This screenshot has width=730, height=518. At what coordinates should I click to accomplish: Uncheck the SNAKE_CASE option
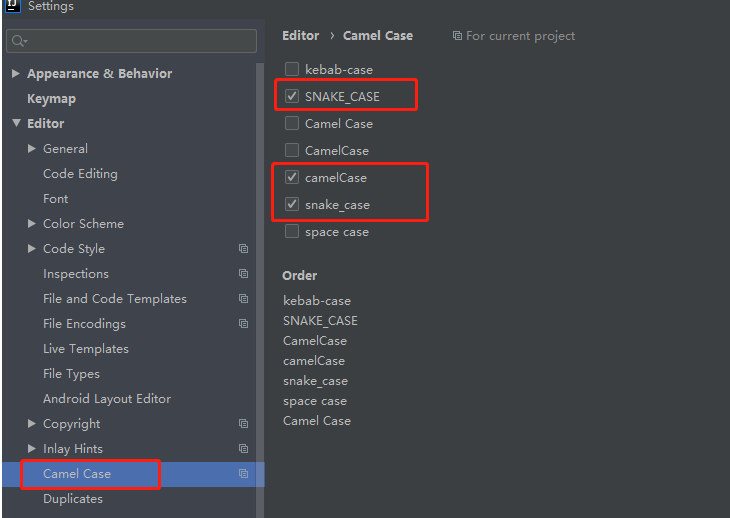(292, 96)
